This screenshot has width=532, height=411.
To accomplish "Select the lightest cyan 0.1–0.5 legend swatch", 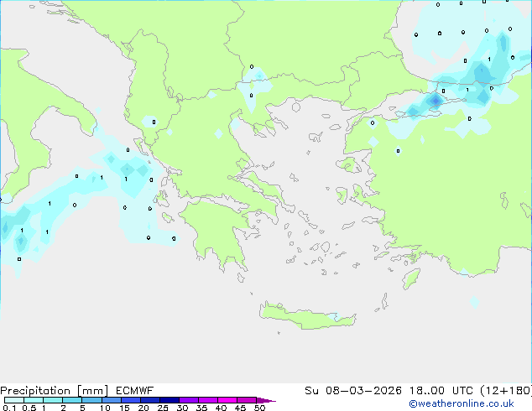I will pyautogui.click(x=13, y=401).
